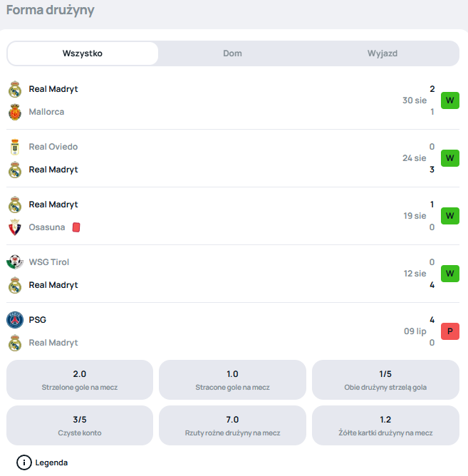Click Osasuna's red card icon
Screen dimensions: 468x476
76,227
